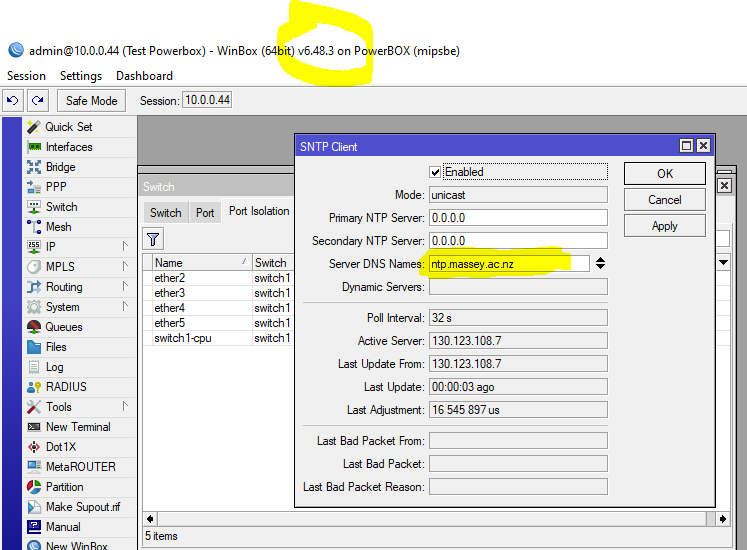
Task: Click the left arrow of horizontal scrollbar
Action: point(150,519)
